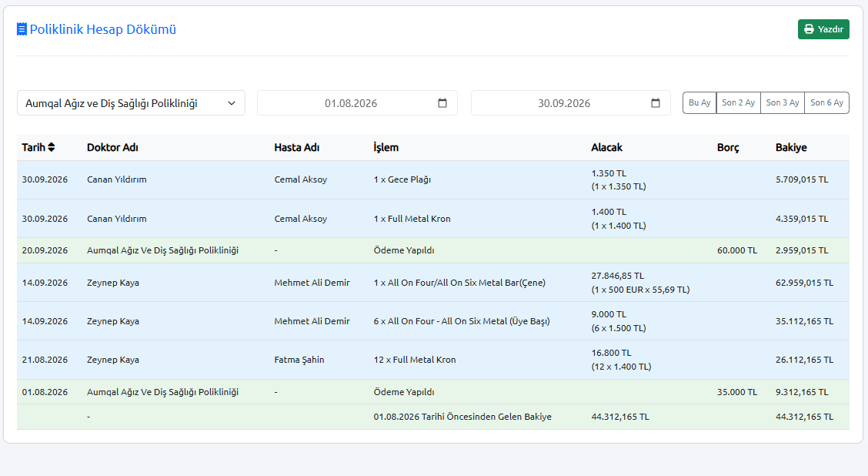Click the 27.846,85 TL amount
The height and width of the screenshot is (476, 868).
point(618,276)
